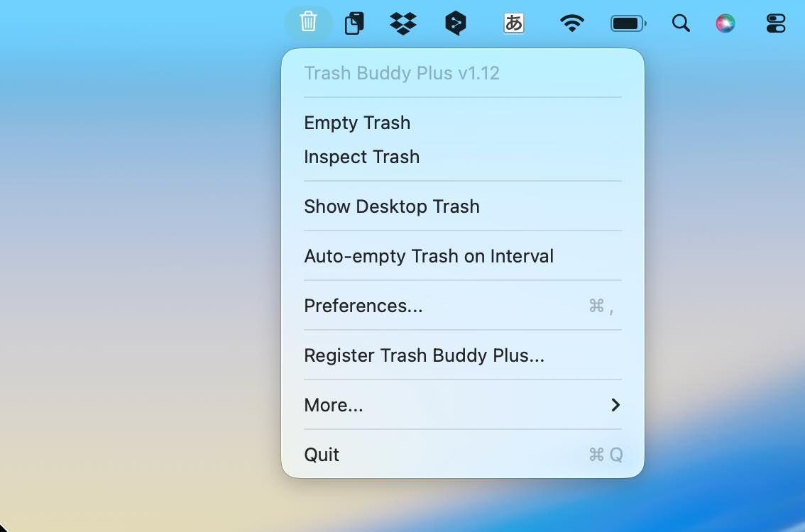
Task: Click the hexagon arrow app menu bar icon
Action: [x=455, y=23]
